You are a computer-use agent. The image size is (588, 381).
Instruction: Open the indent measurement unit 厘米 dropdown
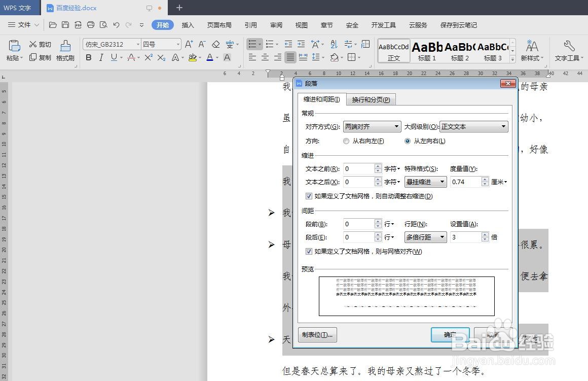pos(499,182)
